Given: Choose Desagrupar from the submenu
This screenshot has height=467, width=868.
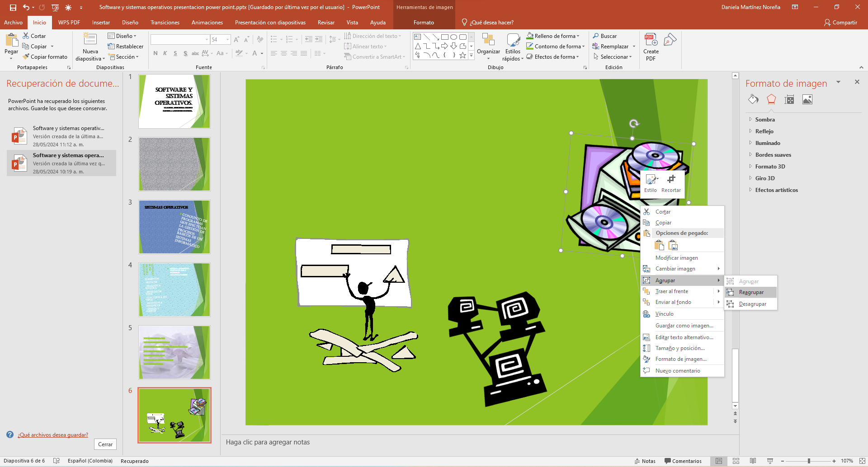Looking at the screenshot, I should [752, 304].
